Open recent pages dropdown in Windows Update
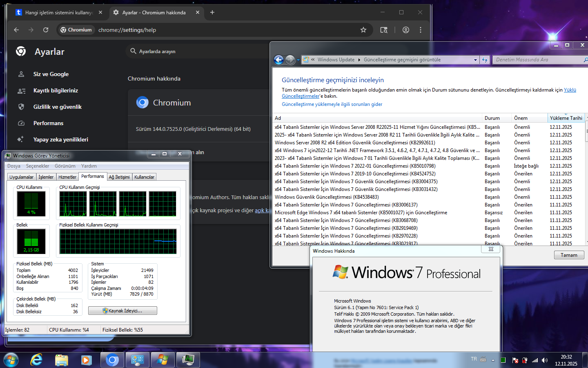This screenshot has height=368, width=588. click(298, 60)
